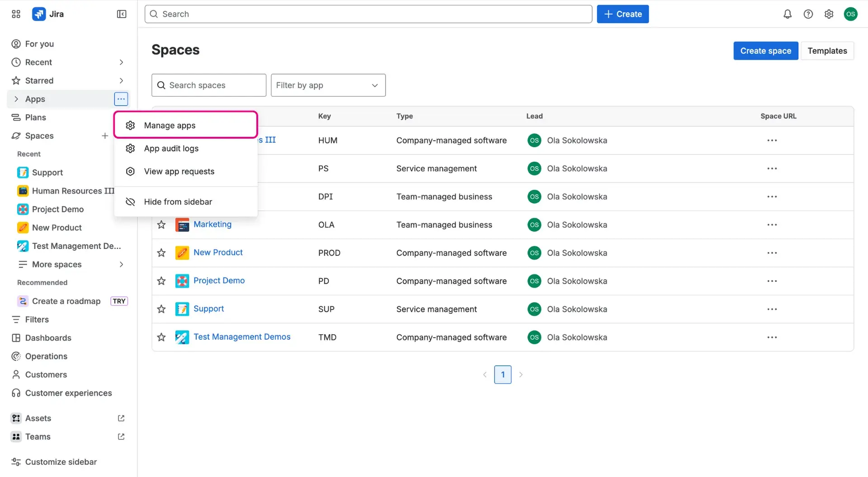Star the New Product space
Screen dimensions: 868x477
click(x=161, y=253)
